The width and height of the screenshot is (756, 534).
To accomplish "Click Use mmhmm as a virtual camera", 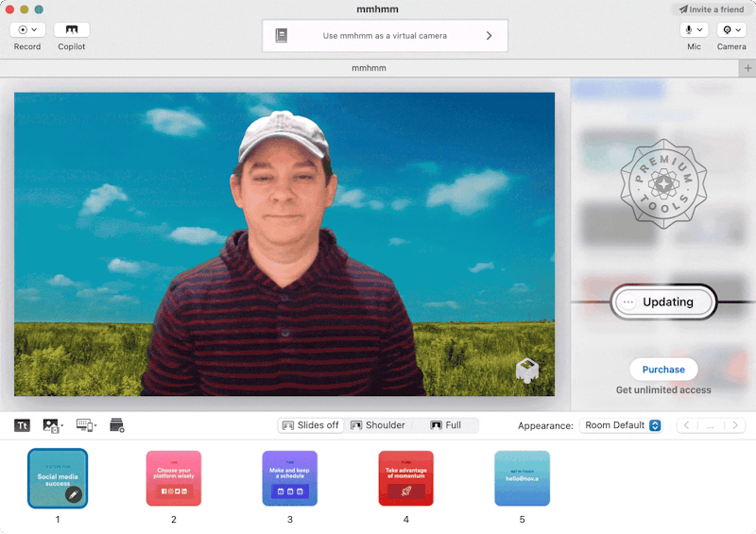I will coord(385,36).
